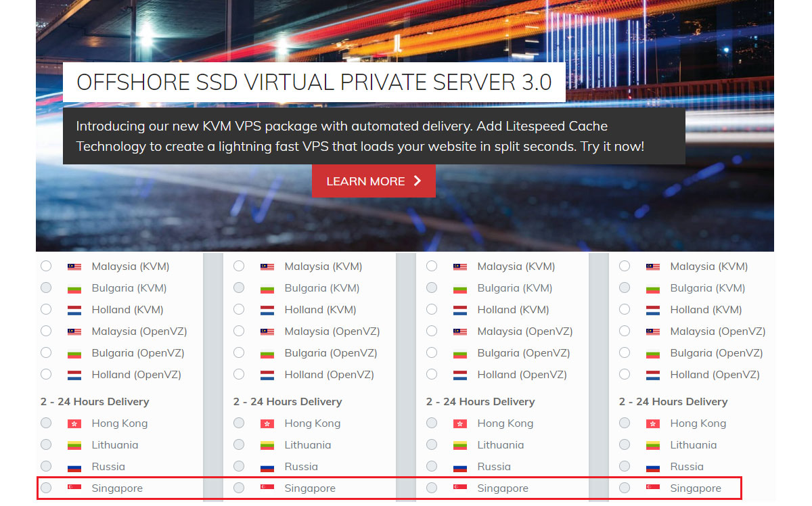
Task: Select Russia radio in first column
Action: [x=46, y=466]
